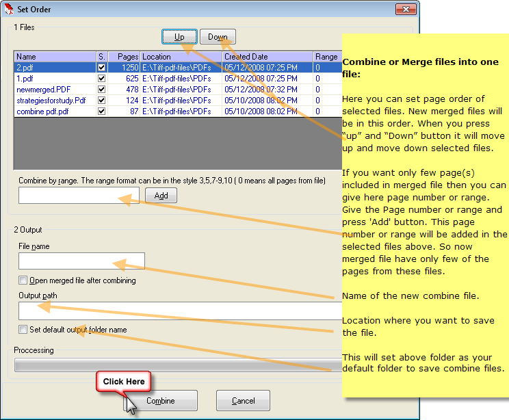Click the Set Order app icon

(x=9, y=9)
